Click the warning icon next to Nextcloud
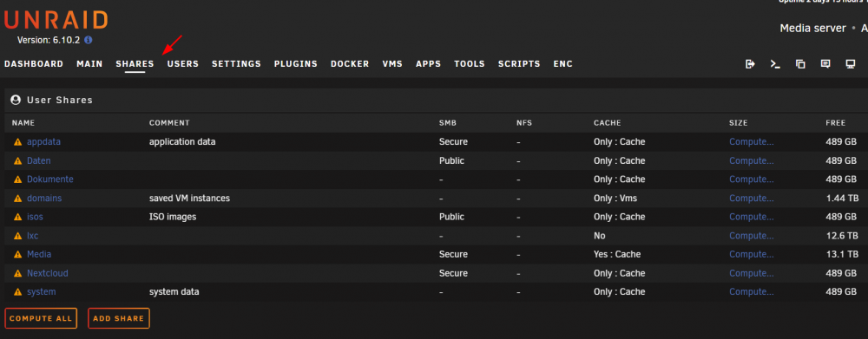Viewport: 868px width, 339px height. tap(17, 274)
